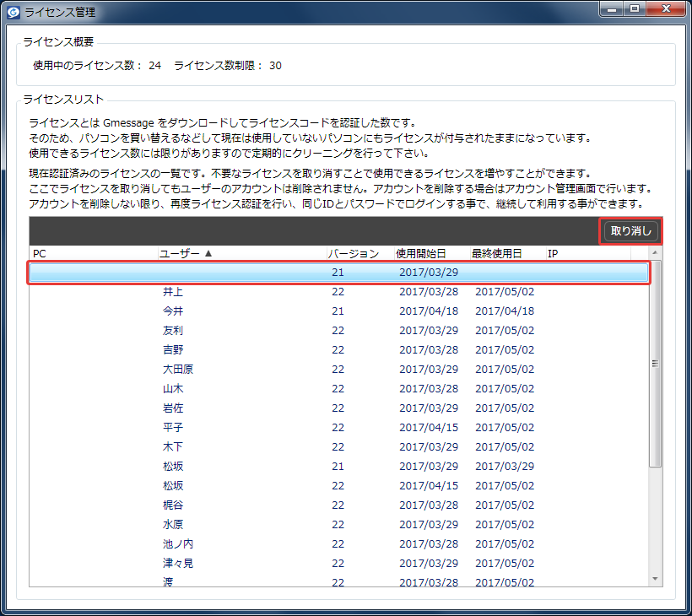The image size is (692, 616).
Task: Sort list by the PC column header
Action: point(94,254)
